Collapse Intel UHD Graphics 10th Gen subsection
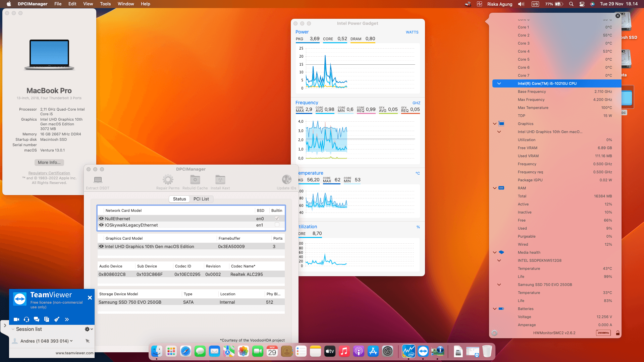This screenshot has width=644, height=362. click(x=499, y=132)
